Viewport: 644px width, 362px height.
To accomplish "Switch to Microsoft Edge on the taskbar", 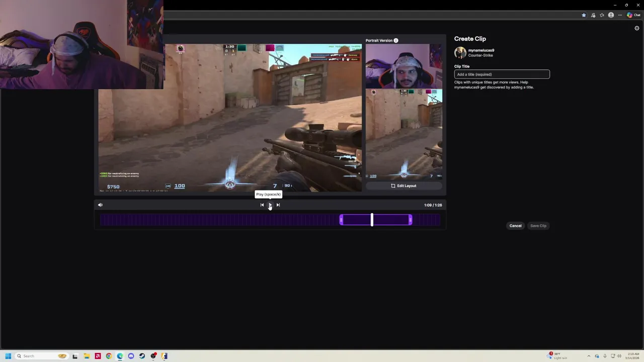I will (x=120, y=356).
